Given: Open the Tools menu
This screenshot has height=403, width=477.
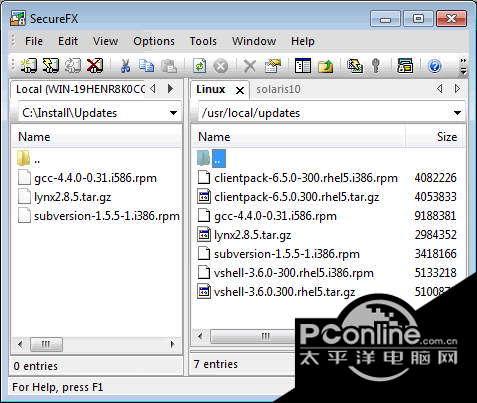Looking at the screenshot, I should (x=203, y=41).
